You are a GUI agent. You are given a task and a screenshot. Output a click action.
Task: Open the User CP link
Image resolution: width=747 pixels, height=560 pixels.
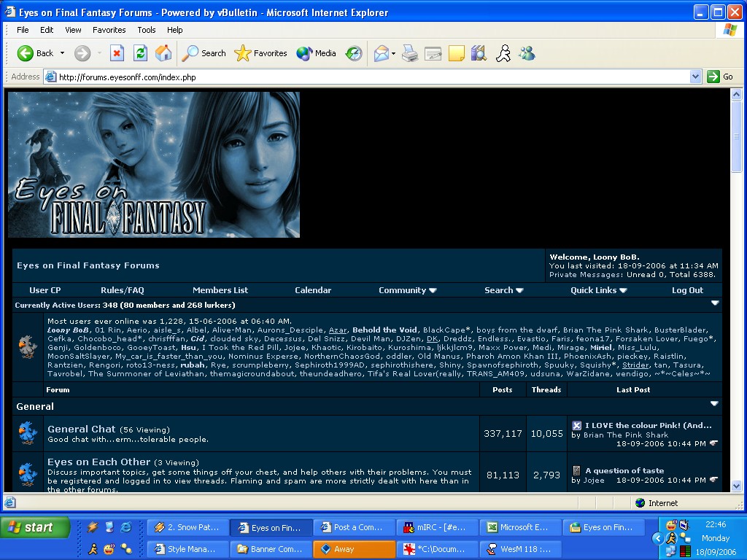pos(45,290)
